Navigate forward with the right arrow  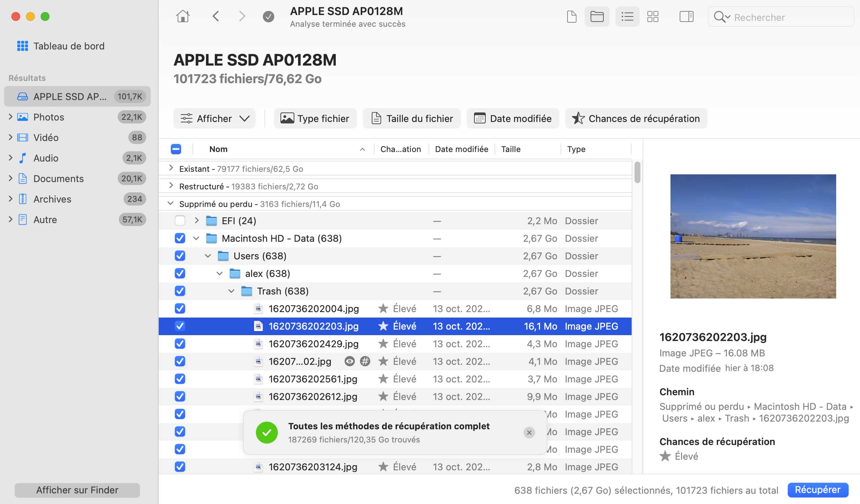tap(242, 16)
